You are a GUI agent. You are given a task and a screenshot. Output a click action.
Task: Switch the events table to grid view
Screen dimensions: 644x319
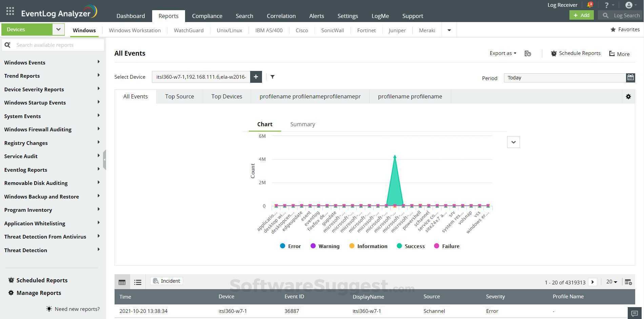[122, 282]
